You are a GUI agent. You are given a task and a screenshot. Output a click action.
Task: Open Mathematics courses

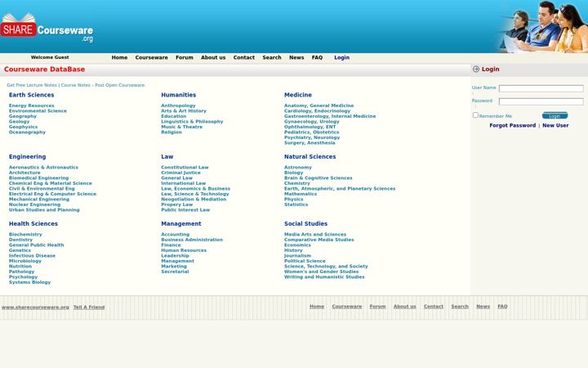(x=301, y=194)
